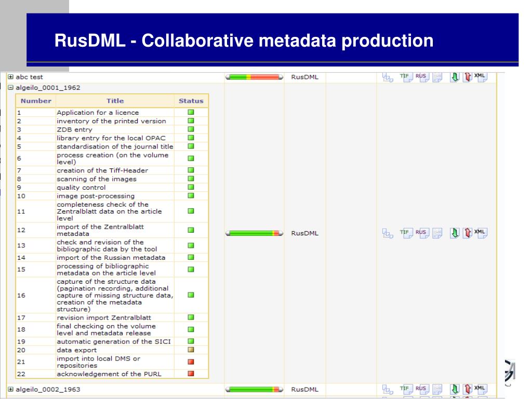Click step number 20 cell

click(x=36, y=350)
